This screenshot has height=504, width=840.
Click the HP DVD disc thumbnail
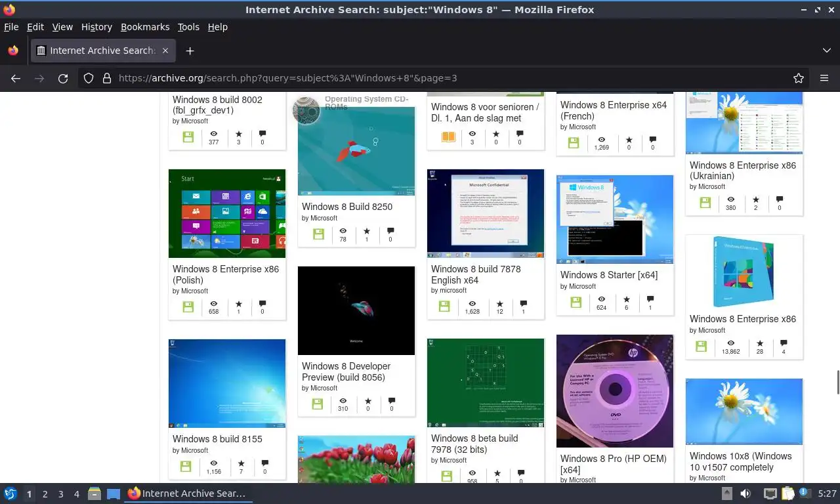click(615, 391)
